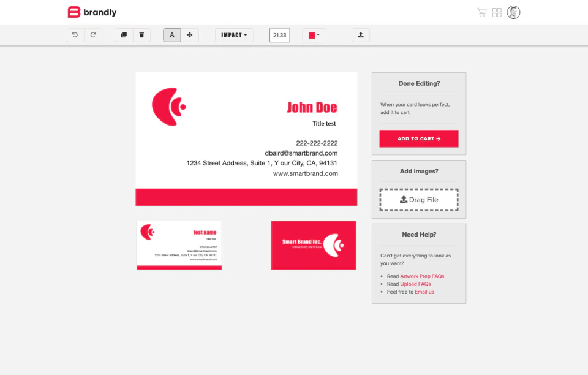588x375 pixels.
Task: Click the ADD TO CART button
Action: click(418, 138)
